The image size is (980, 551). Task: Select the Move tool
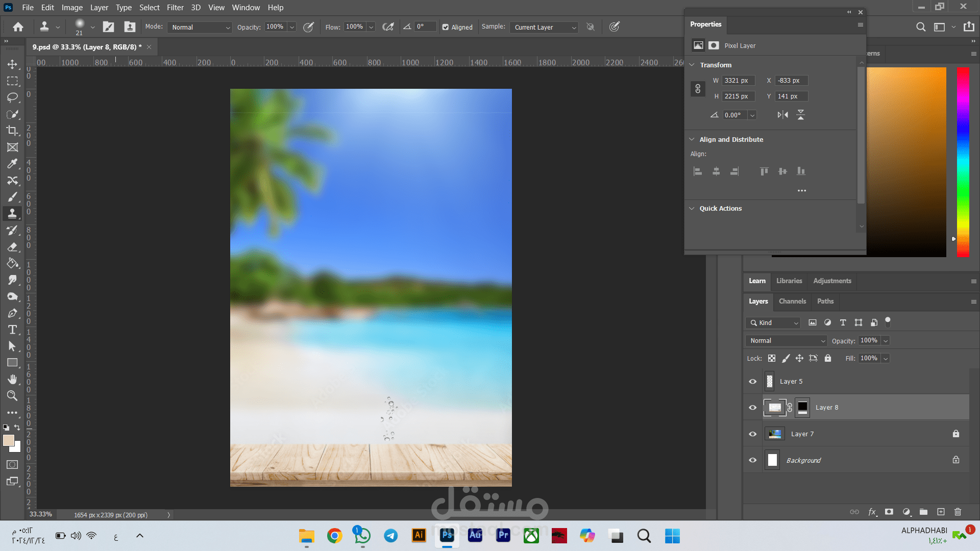pyautogui.click(x=12, y=64)
